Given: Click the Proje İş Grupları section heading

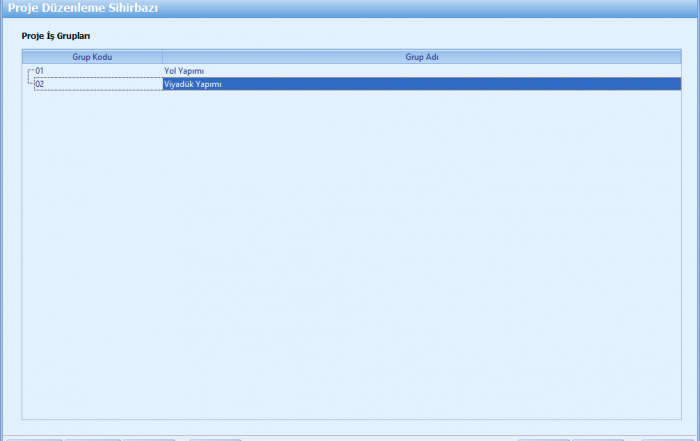Looking at the screenshot, I should pos(56,36).
